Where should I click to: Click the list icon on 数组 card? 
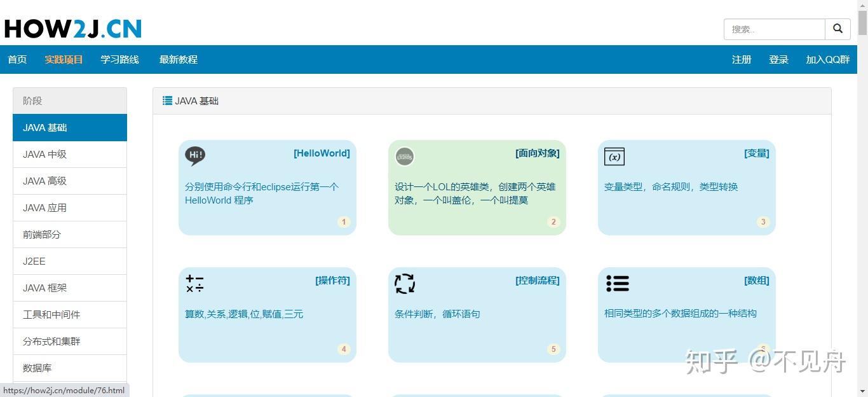(617, 284)
